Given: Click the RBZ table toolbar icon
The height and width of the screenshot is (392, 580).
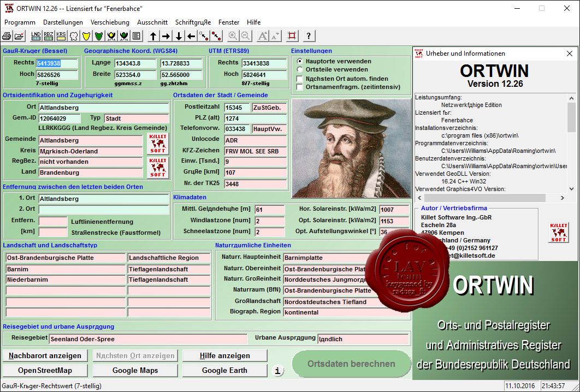Looking at the screenshot, I should pyautogui.click(x=49, y=36).
